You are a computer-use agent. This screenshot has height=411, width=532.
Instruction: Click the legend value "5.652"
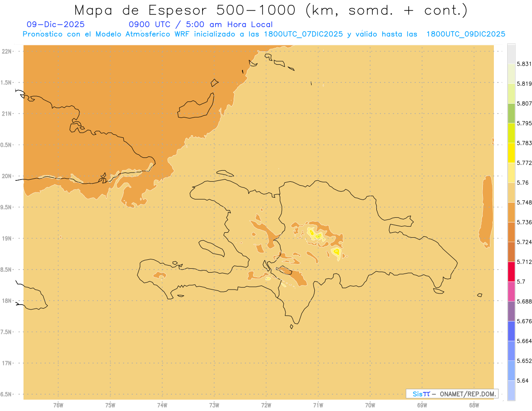point(524,361)
